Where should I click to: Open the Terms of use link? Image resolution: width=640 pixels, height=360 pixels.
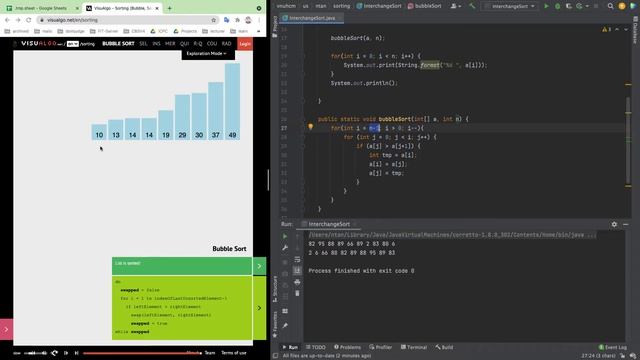pos(233,353)
